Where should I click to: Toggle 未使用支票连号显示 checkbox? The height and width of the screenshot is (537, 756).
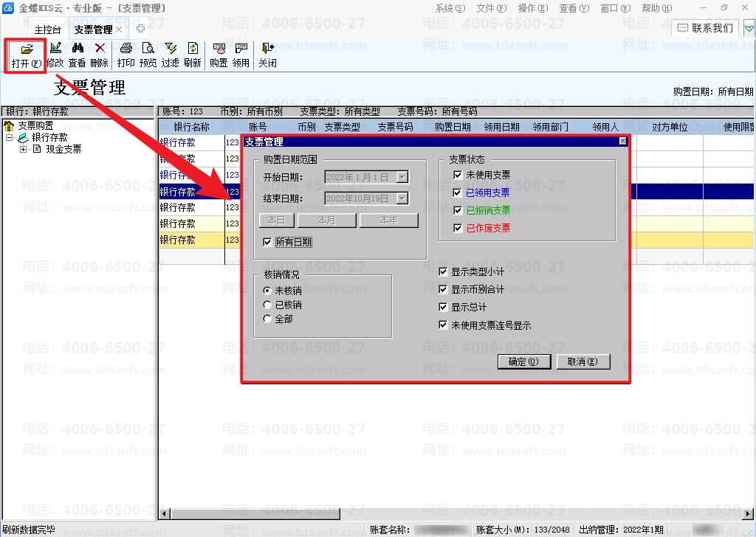pos(443,325)
